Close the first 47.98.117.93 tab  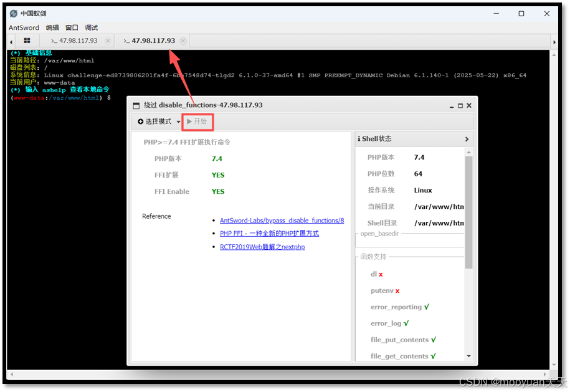[x=108, y=41]
